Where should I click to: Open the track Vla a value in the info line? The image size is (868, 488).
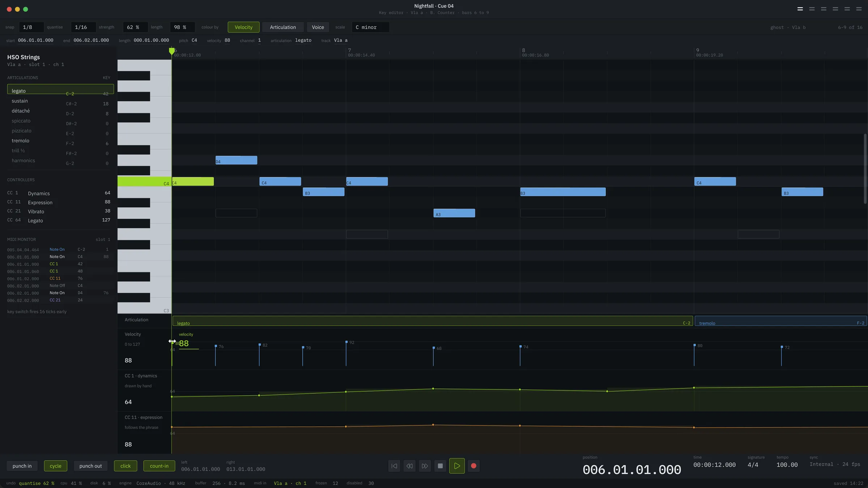pos(341,40)
